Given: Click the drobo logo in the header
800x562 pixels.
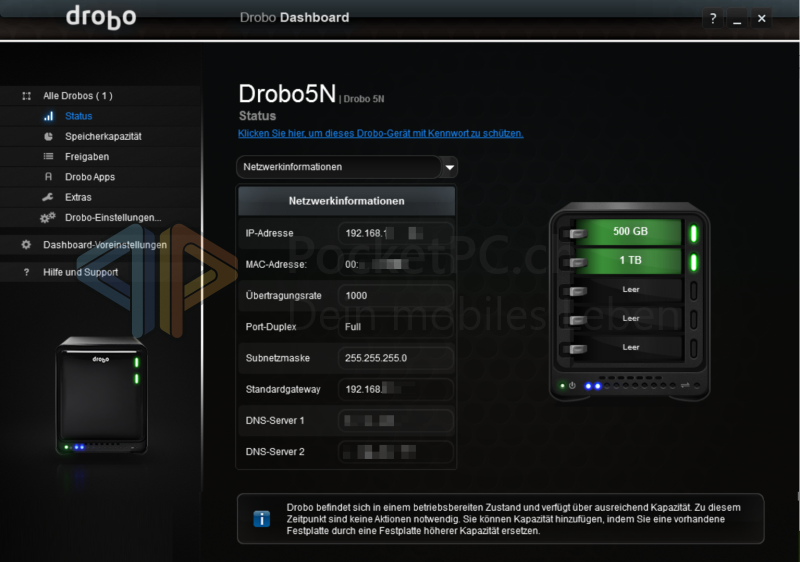Looking at the screenshot, I should coord(101,17).
